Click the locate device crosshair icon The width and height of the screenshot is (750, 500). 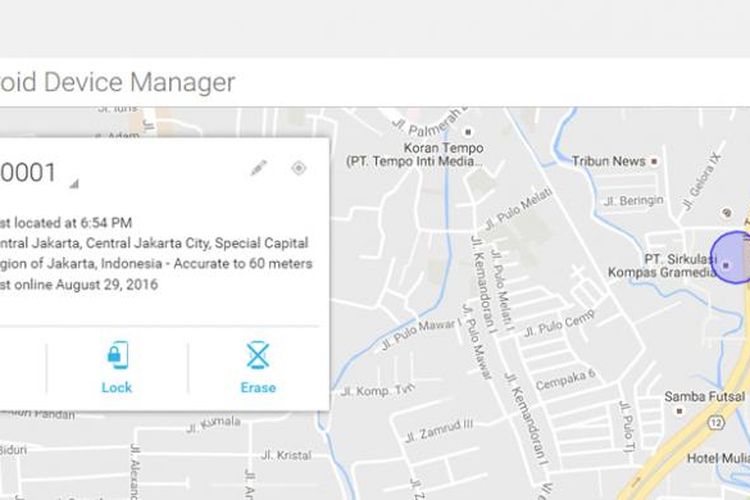[x=298, y=168]
